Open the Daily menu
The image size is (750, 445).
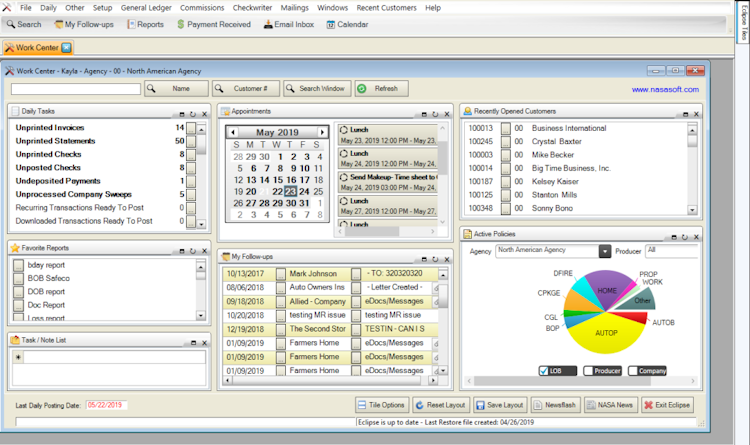(48, 8)
